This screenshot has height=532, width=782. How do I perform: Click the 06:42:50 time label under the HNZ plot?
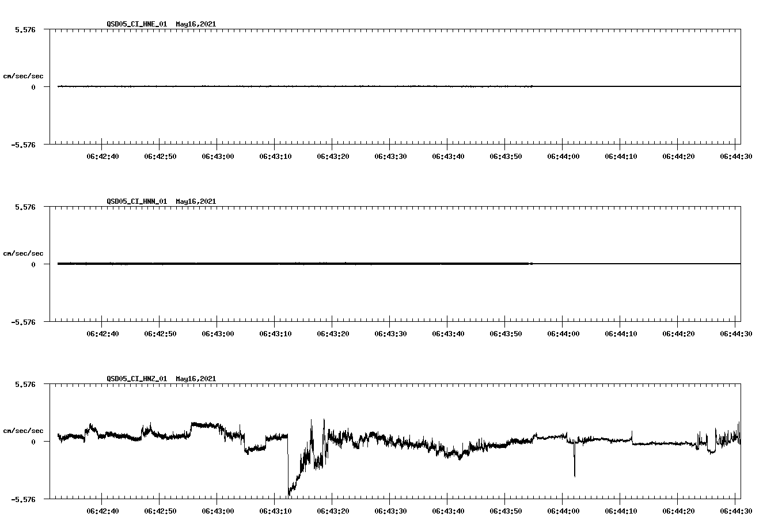pos(160,511)
